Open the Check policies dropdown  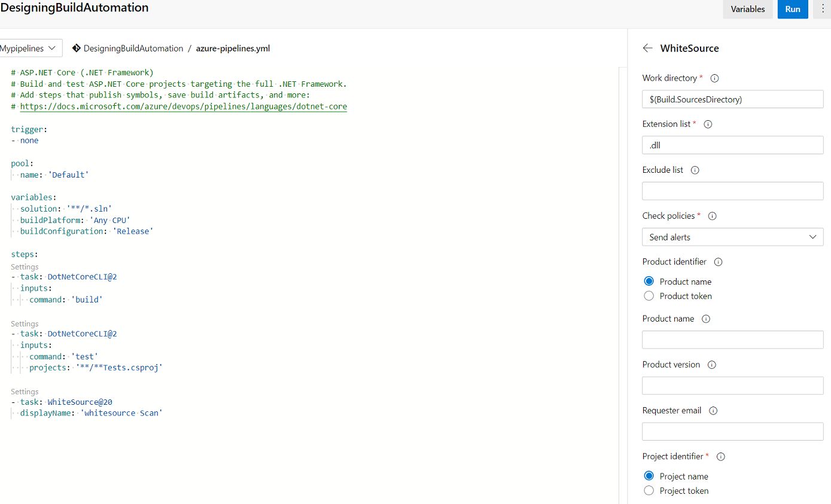tap(732, 237)
